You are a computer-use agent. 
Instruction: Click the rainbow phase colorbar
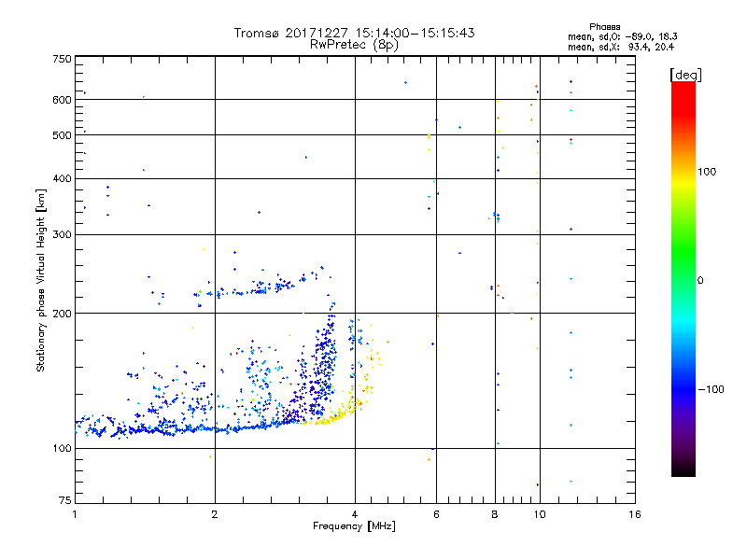(684, 279)
